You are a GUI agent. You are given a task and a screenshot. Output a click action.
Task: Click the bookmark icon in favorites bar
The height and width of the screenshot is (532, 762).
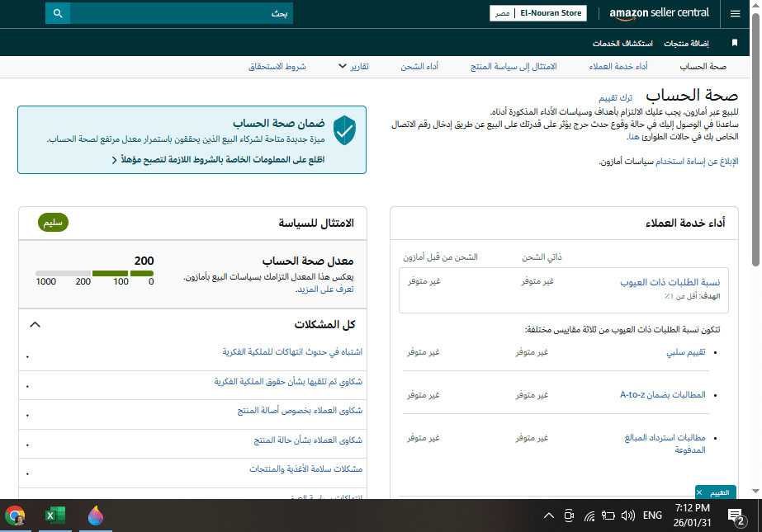pyautogui.click(x=734, y=43)
